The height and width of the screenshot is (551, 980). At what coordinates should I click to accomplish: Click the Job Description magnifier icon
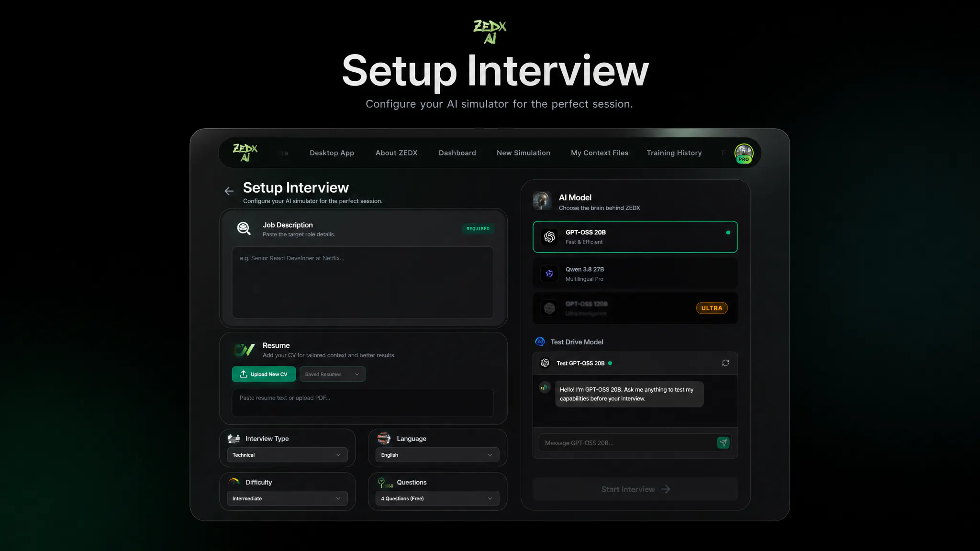tap(244, 229)
